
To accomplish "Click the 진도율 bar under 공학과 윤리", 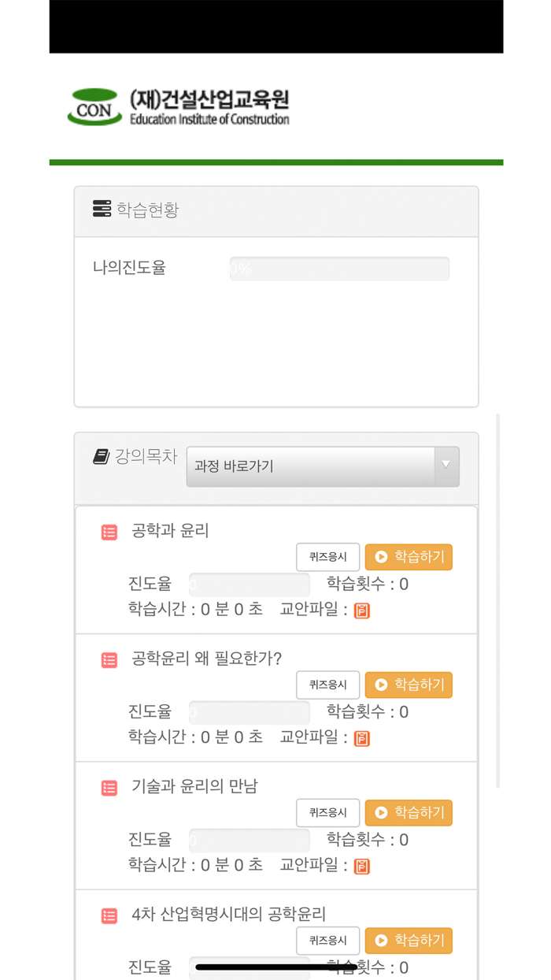I will coord(249,583).
